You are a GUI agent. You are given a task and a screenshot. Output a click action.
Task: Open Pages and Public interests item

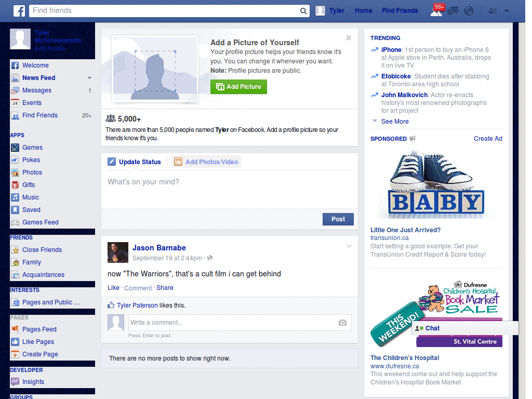click(51, 302)
